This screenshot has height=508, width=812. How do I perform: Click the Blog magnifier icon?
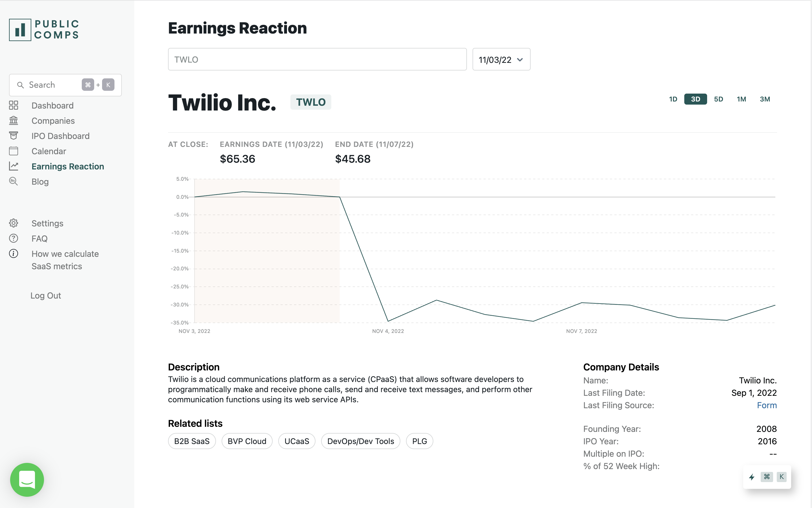[14, 182]
